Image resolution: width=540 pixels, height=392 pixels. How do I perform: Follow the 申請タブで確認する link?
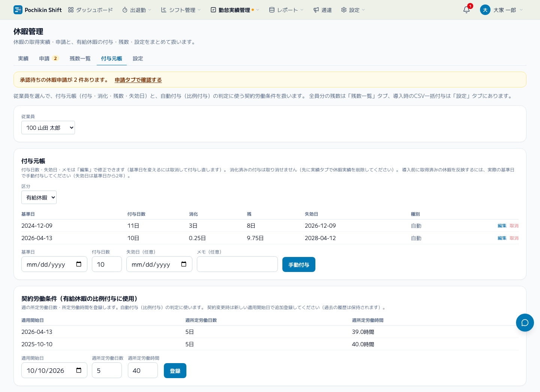point(138,80)
